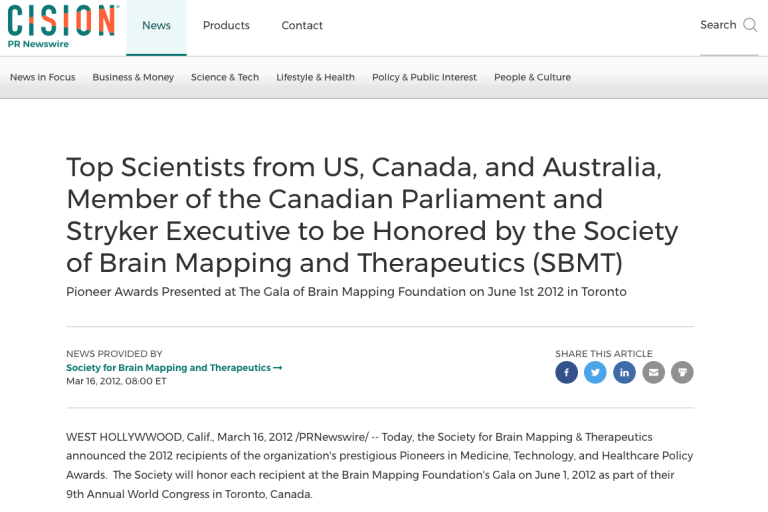
Task: Open Lifestyle & Health category
Action: 315,77
